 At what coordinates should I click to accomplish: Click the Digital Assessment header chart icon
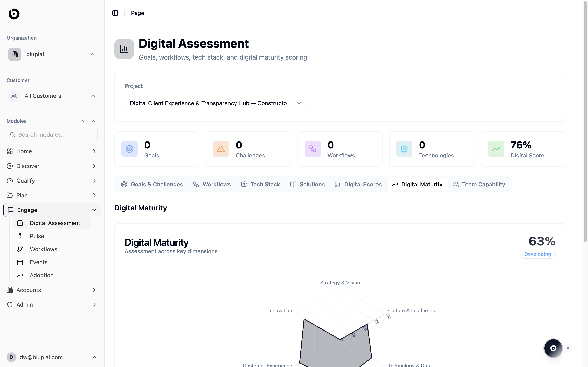tap(124, 49)
